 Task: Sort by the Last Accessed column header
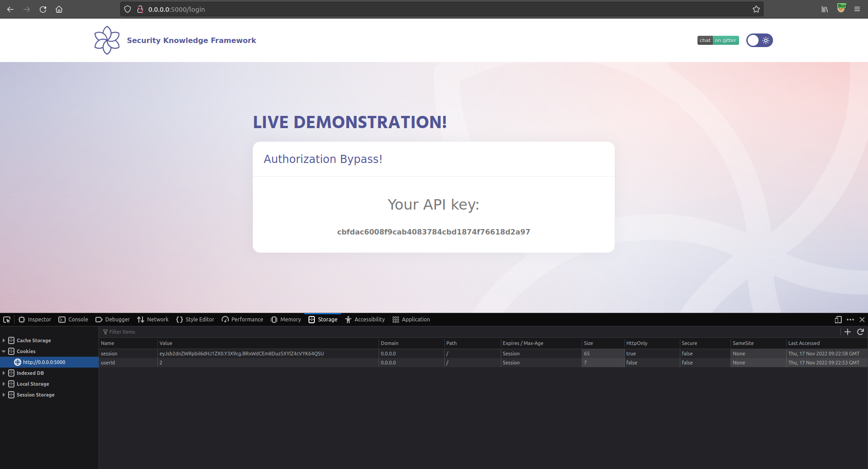(x=827, y=343)
